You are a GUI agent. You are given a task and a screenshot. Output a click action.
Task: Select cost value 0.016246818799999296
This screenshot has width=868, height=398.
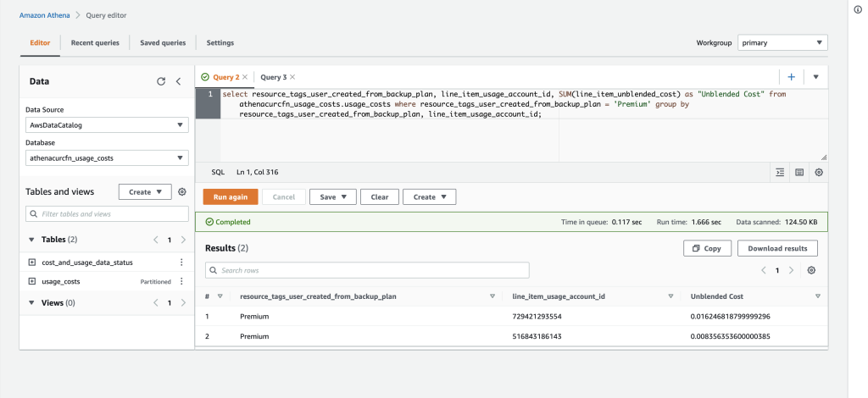click(x=731, y=317)
